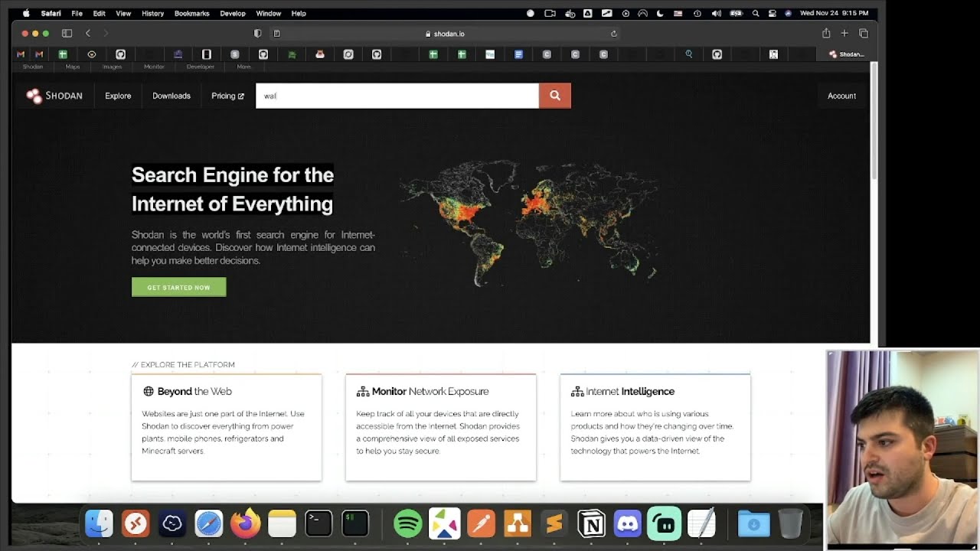Viewport: 980px width, 551px height.
Task: Open the Apple menu
Action: click(x=26, y=13)
